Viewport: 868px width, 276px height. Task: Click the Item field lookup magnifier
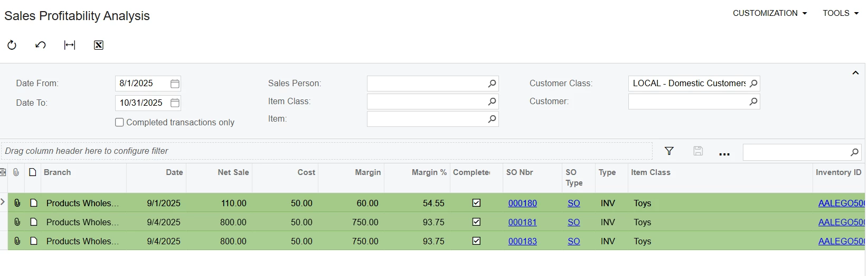[492, 119]
